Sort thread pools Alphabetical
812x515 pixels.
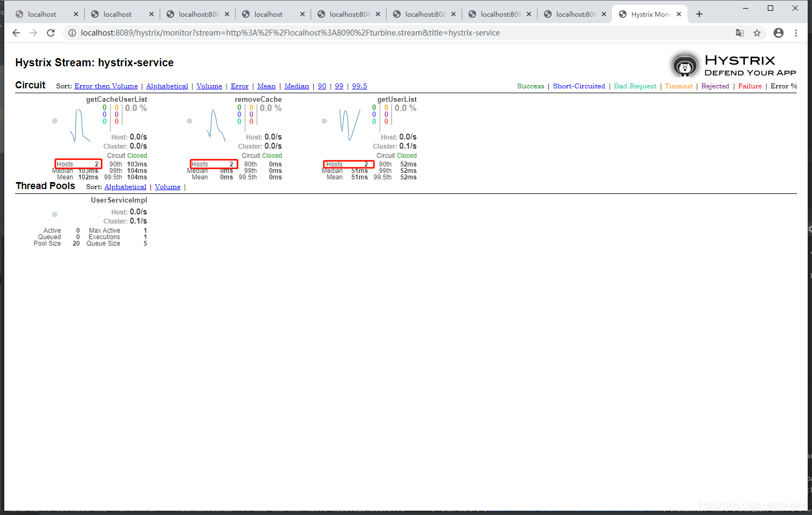pos(125,187)
